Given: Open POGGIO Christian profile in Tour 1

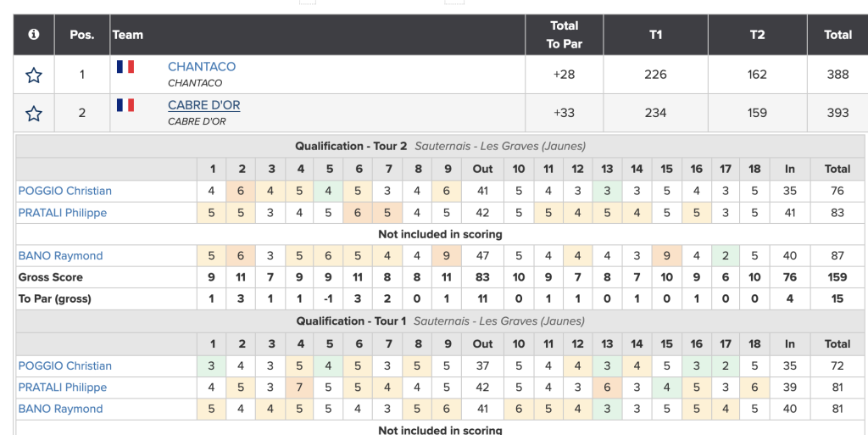Looking at the screenshot, I should (x=64, y=365).
